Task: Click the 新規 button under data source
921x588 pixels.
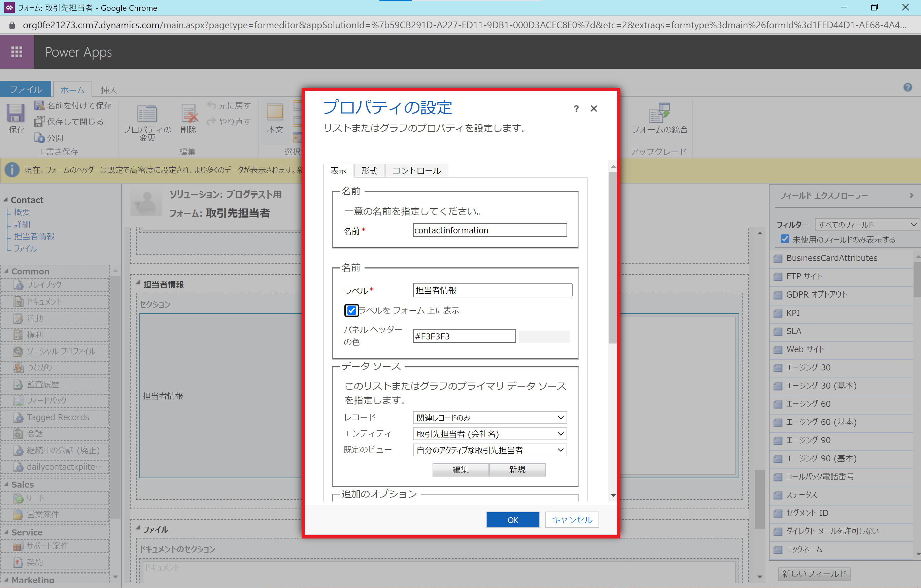Action: point(517,469)
